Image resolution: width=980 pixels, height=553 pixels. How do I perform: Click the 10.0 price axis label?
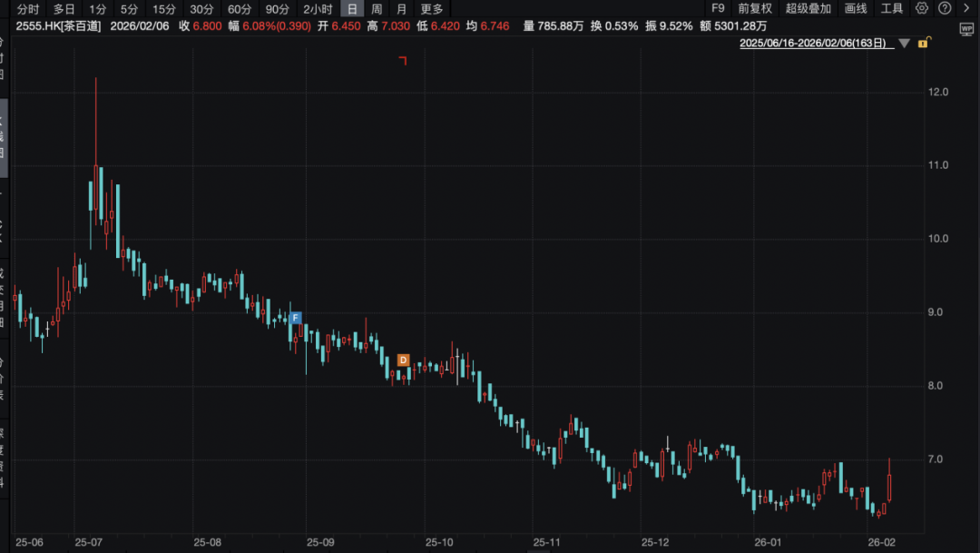(938, 238)
